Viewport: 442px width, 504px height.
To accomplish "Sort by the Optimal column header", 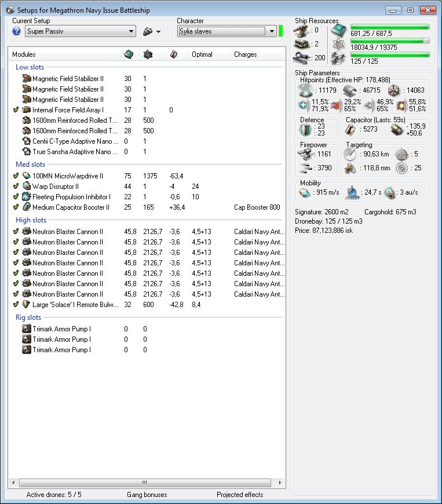I will [x=202, y=54].
